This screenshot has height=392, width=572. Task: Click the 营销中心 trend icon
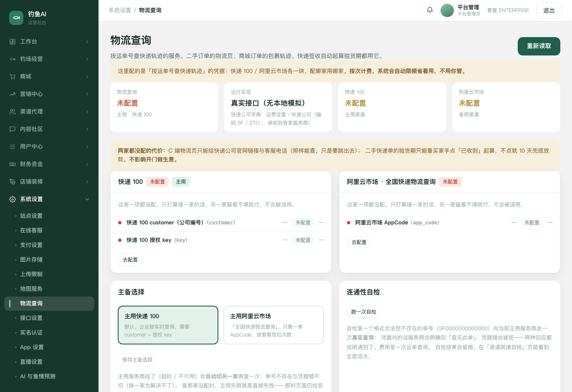click(x=13, y=94)
